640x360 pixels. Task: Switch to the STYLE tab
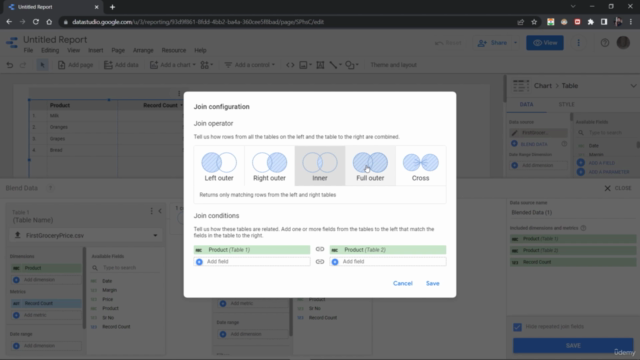tap(567, 104)
